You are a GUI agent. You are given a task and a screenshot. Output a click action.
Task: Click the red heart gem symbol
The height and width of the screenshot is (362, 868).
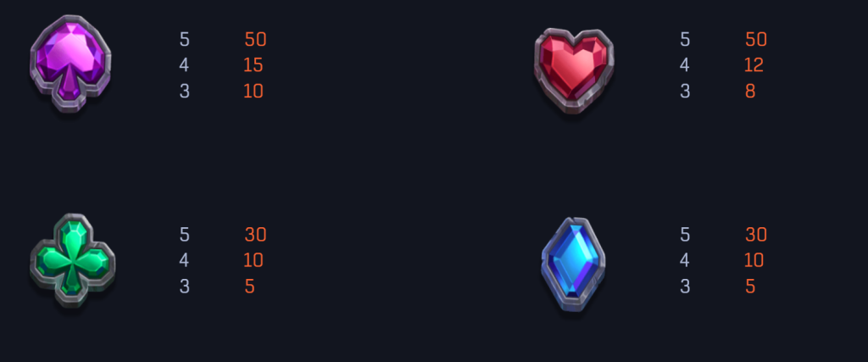pos(574,70)
